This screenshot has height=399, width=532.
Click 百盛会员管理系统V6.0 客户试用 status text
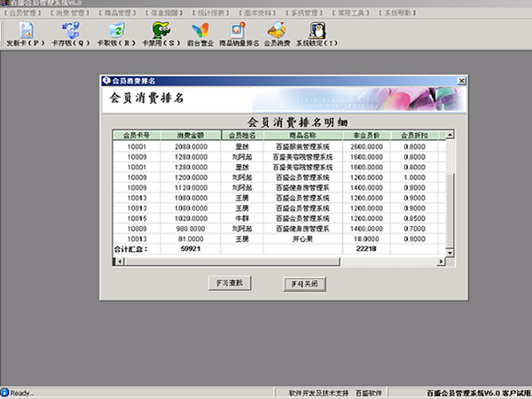click(479, 393)
